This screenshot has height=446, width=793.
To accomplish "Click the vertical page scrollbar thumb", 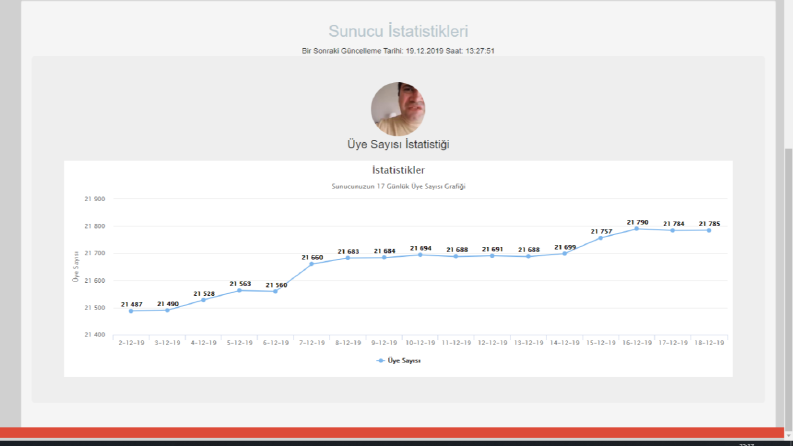I will (x=788, y=288).
